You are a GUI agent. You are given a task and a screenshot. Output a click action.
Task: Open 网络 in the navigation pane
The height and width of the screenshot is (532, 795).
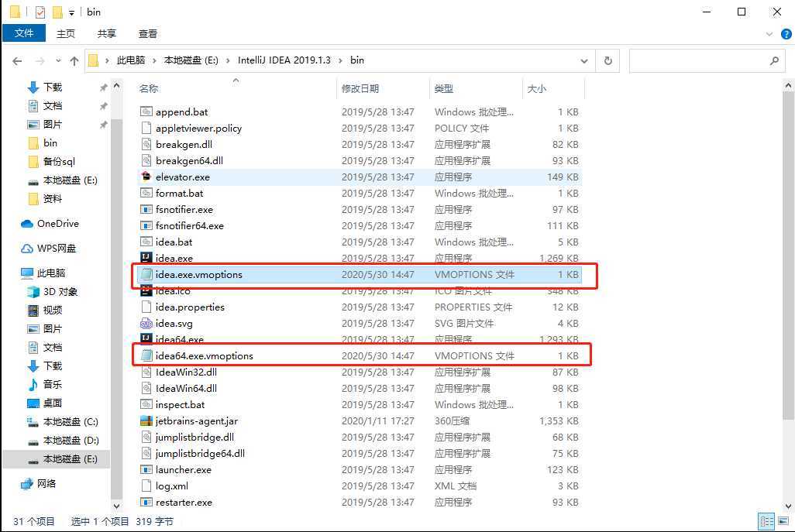39,484
